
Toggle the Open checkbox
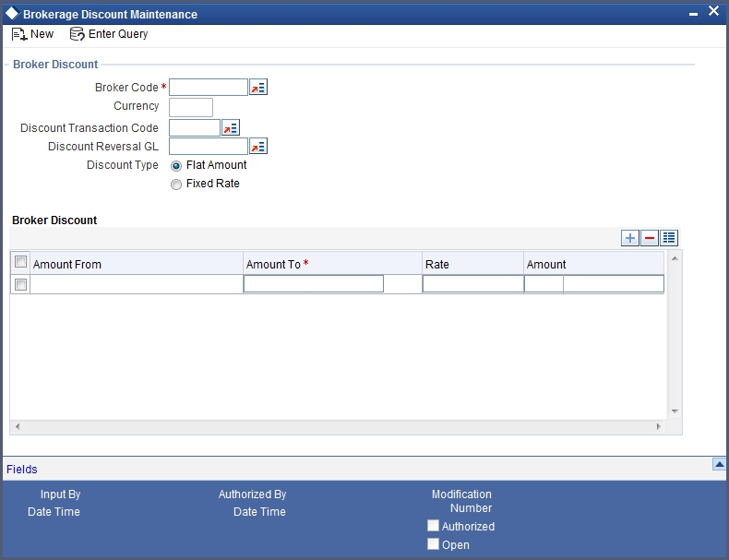[x=433, y=543]
